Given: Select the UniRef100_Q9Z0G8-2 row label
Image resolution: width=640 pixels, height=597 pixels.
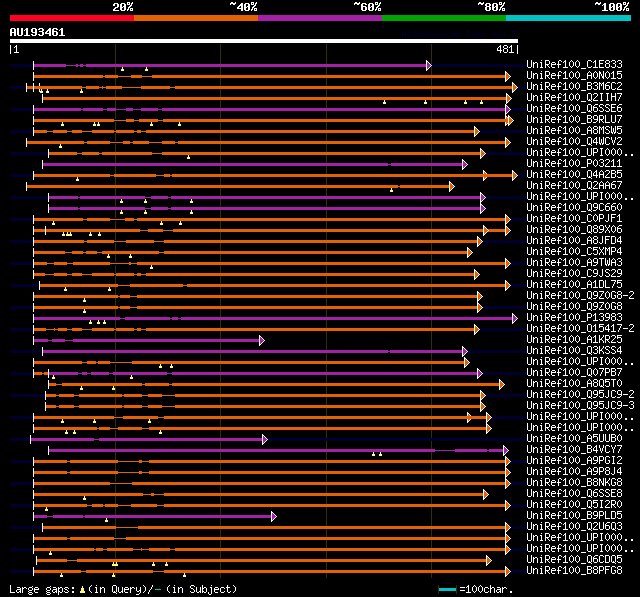Looking at the screenshot, I should click(x=580, y=296).
